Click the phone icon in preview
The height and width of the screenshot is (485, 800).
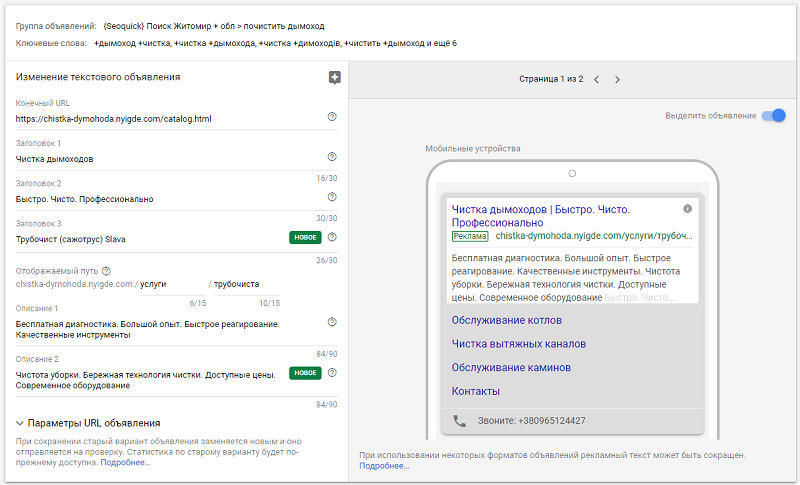460,421
